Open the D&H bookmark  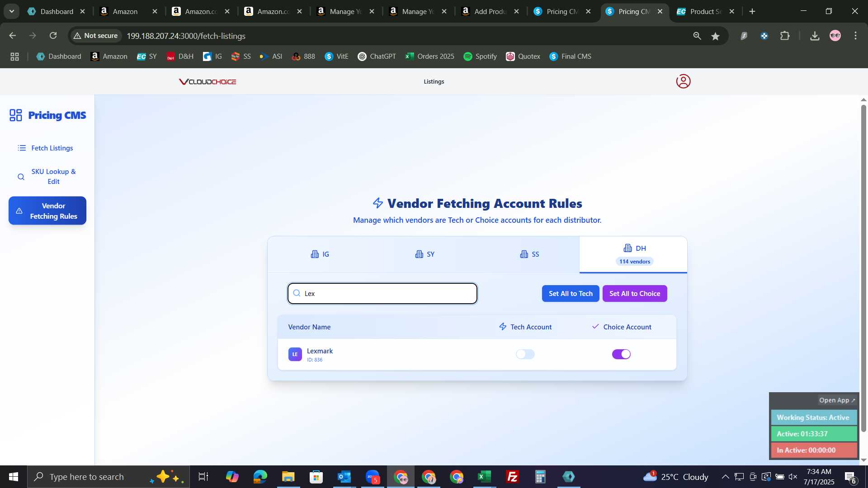pyautogui.click(x=180, y=56)
